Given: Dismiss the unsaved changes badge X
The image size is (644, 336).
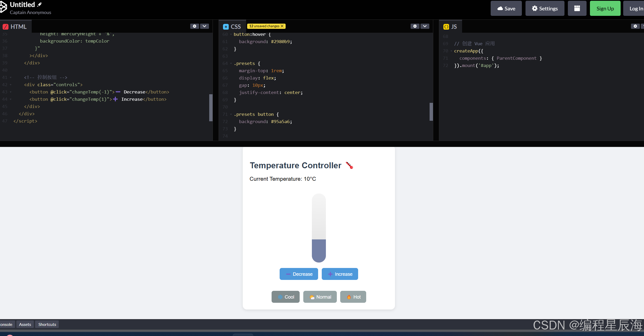Looking at the screenshot, I should click(x=282, y=26).
